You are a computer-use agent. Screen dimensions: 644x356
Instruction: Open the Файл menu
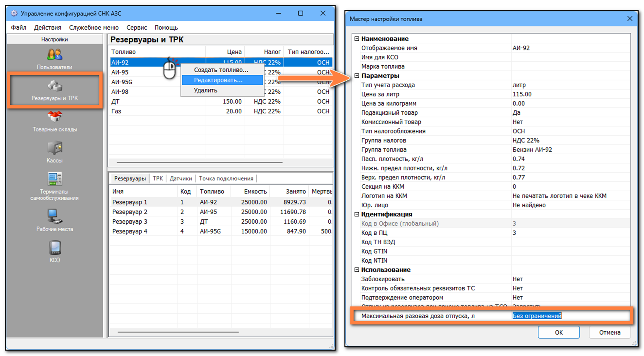(19, 27)
